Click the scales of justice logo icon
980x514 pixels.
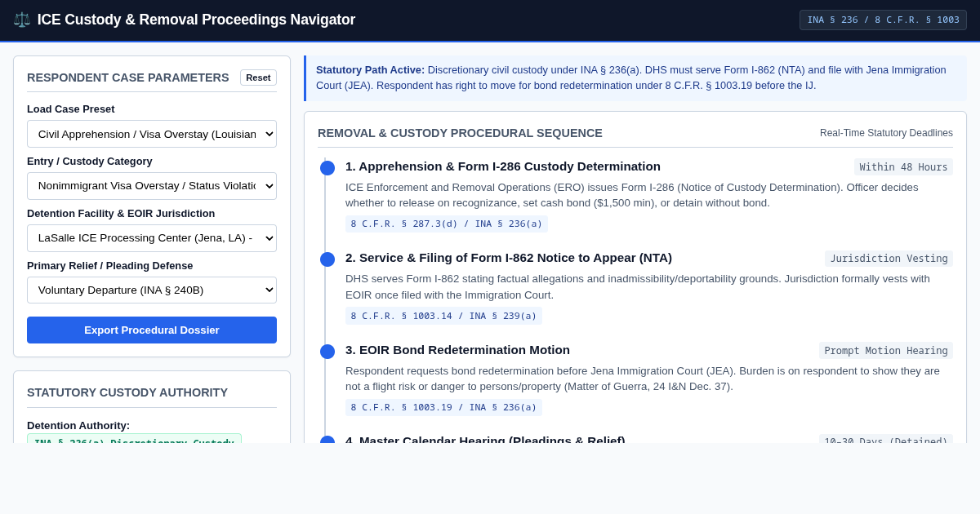[22, 20]
